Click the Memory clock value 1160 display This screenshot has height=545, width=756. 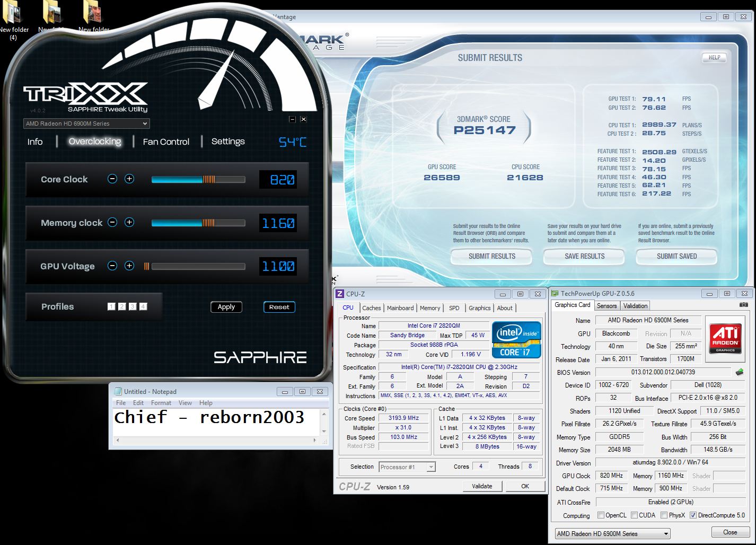point(278,223)
